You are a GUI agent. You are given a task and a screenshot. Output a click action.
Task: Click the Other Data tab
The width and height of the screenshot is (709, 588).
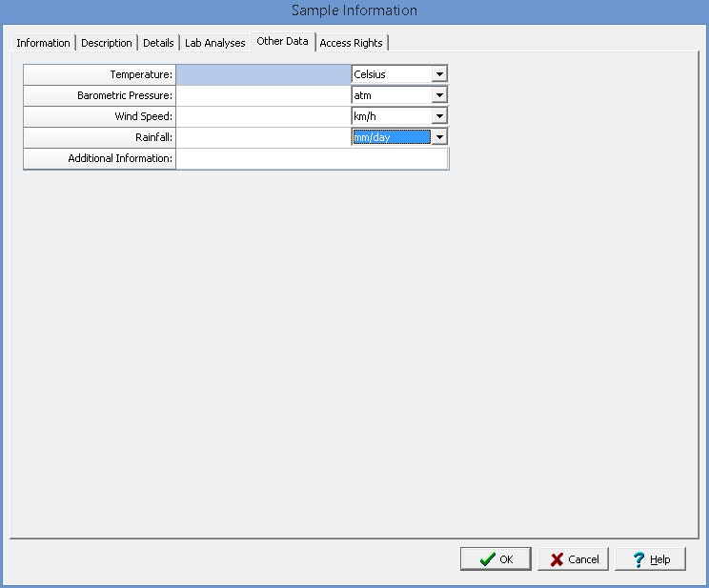282,42
